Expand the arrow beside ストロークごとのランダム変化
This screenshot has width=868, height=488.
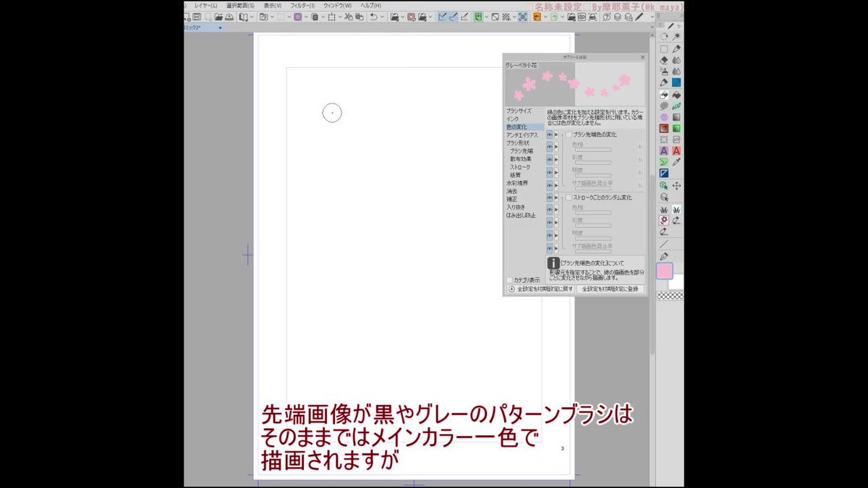click(x=556, y=197)
